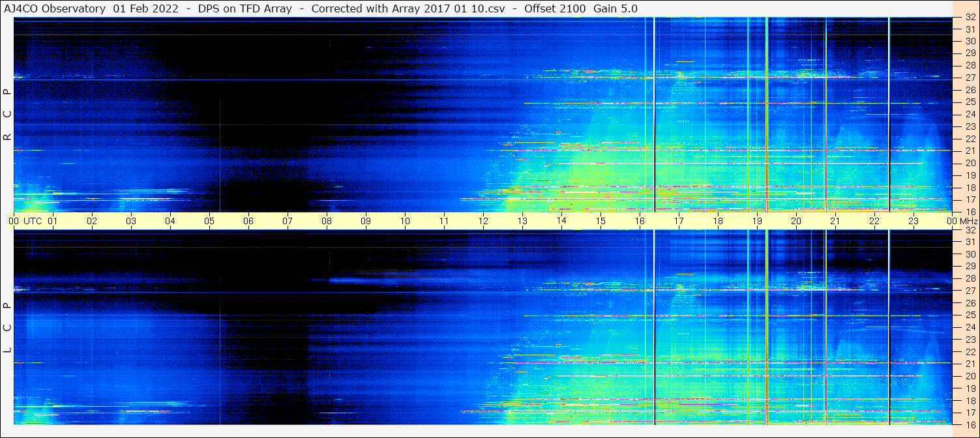Click the 'AJ4CO Observatory' title text

coord(54,8)
